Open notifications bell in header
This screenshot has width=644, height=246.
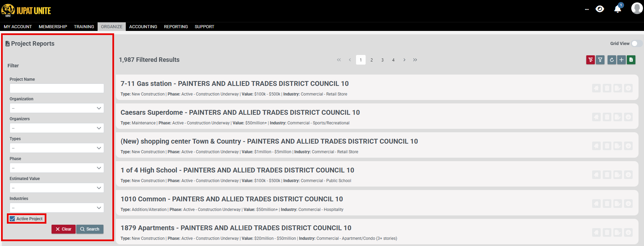pos(618,9)
